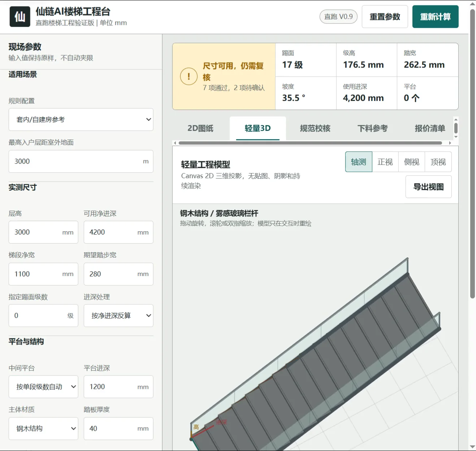
Task: Open the 下料参考 tab
Action: (x=372, y=128)
